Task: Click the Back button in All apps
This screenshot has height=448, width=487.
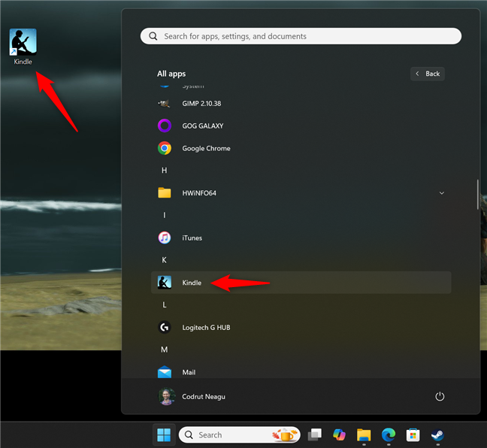Action: [428, 74]
